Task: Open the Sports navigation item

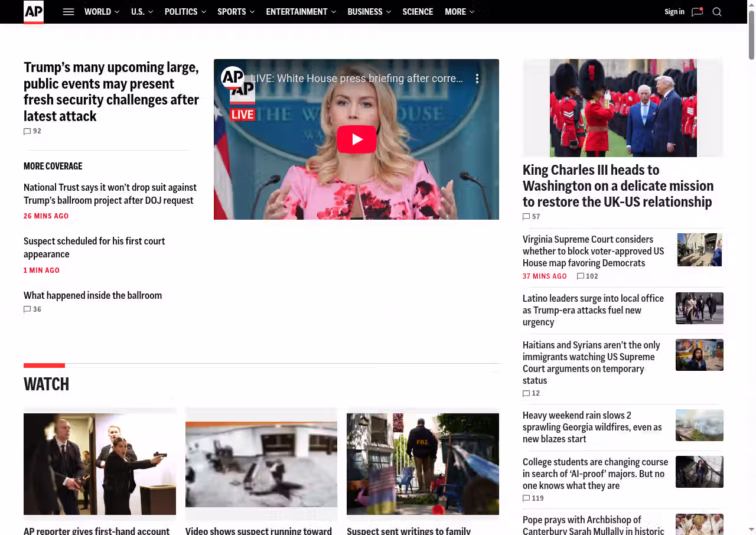Action: click(236, 12)
